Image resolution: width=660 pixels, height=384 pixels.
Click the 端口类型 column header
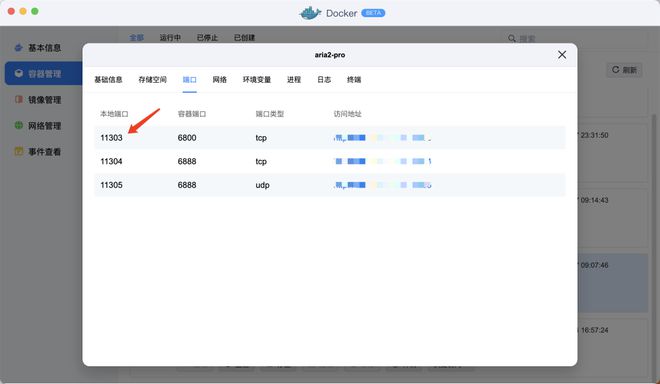270,114
